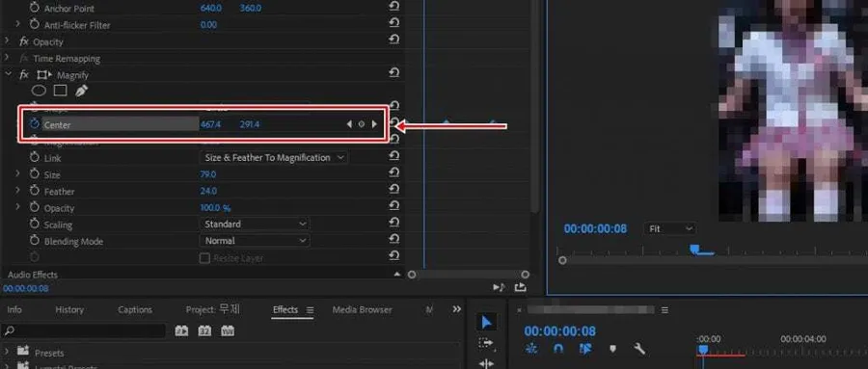Screen dimensions: 868x369
Task: Collapse the Audio Effects section arrow
Action: click(x=397, y=275)
